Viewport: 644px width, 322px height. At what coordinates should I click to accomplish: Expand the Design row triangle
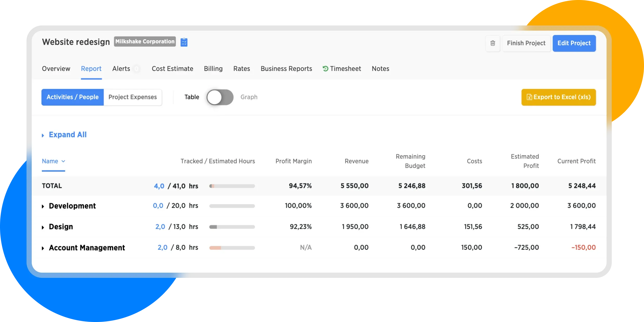pyautogui.click(x=43, y=227)
